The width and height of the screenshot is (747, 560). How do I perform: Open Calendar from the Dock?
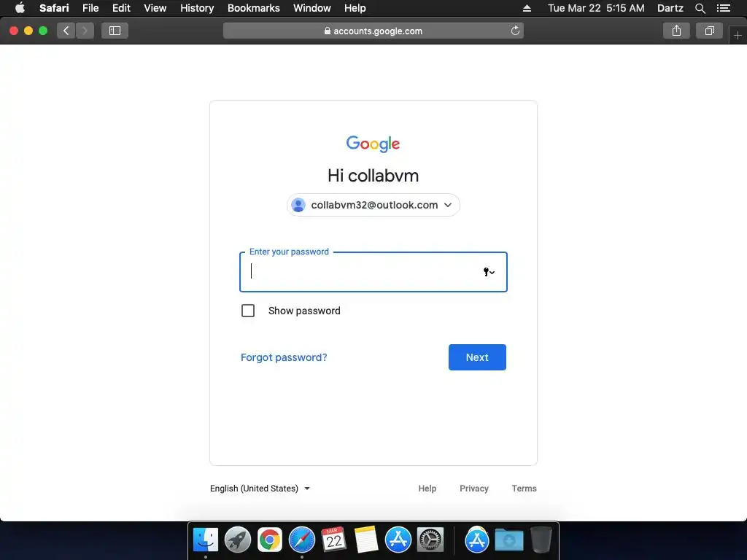click(x=334, y=540)
